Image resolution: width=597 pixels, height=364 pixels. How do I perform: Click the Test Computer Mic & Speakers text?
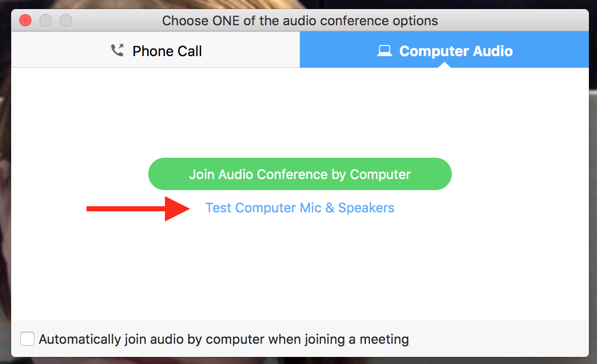300,207
